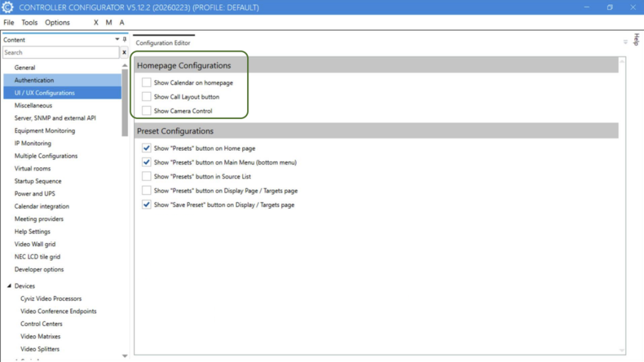
Task: Open the collapsed Help side panel
Action: coord(635,39)
